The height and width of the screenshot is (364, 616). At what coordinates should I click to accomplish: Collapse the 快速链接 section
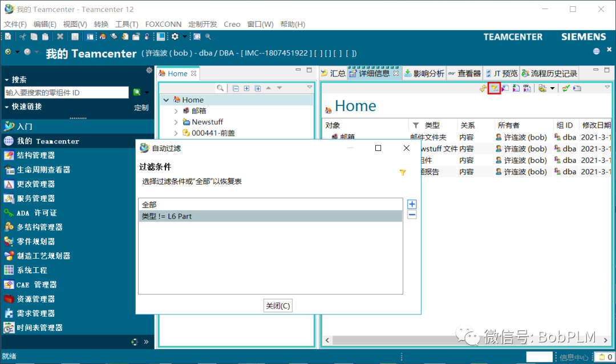(x=7, y=107)
